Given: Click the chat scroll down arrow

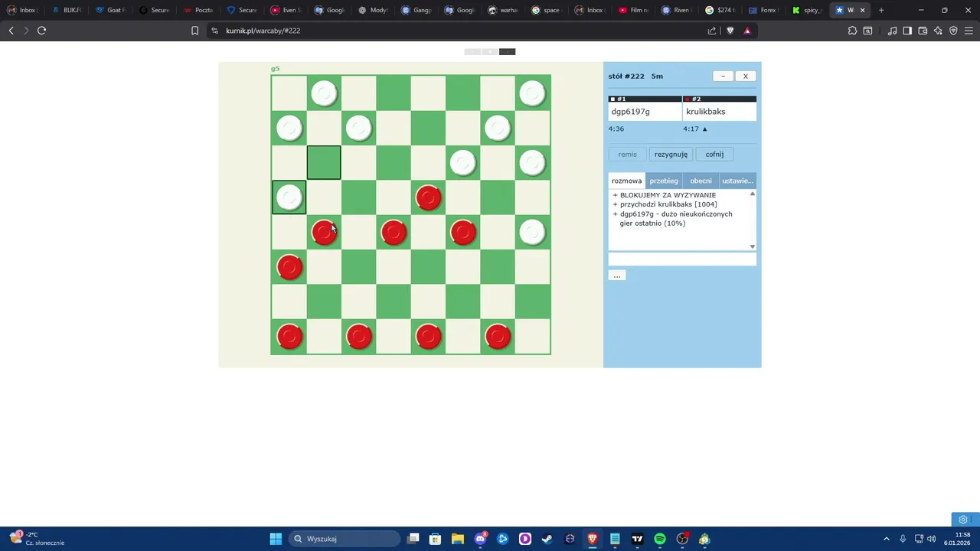Looking at the screenshot, I should [x=753, y=246].
